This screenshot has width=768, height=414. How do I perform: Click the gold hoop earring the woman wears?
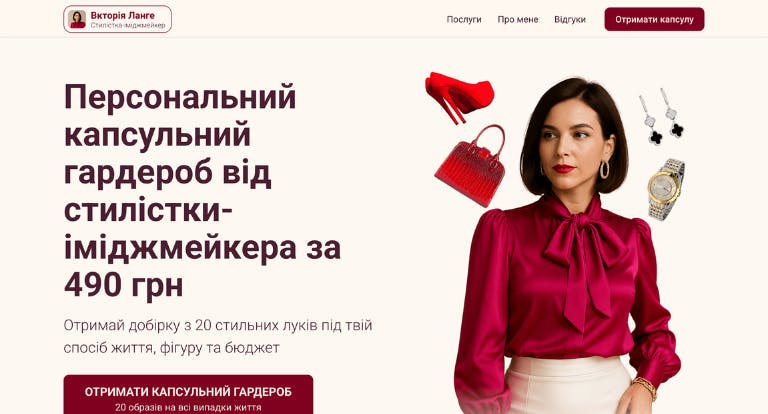605,169
